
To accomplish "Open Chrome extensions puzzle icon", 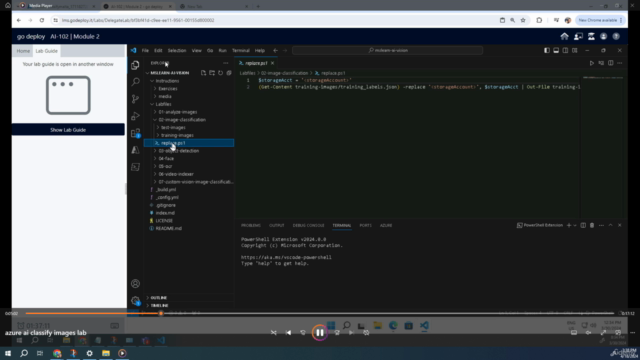I will (539, 20).
